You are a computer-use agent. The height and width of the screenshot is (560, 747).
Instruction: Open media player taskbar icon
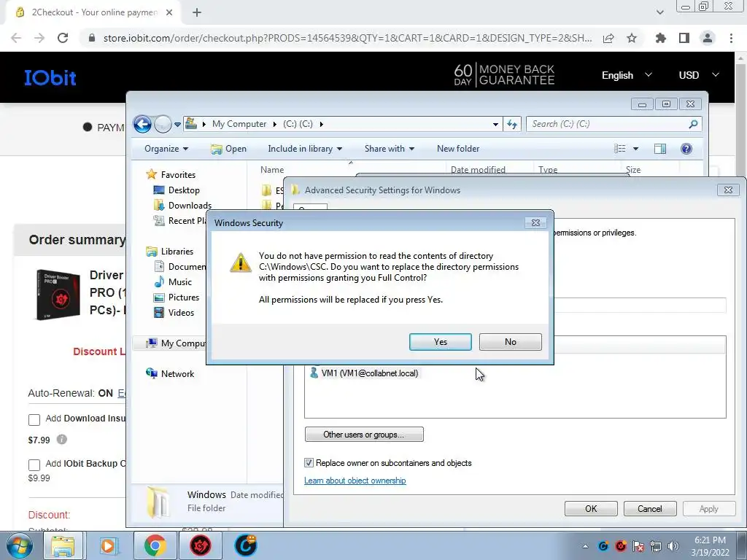108,545
